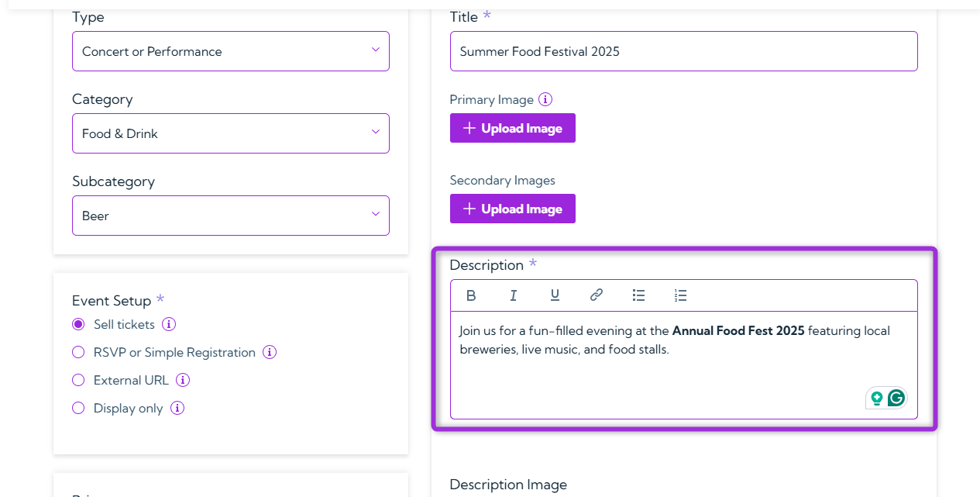Insert a link in the Description
Viewport: 980px width, 497px height.
597,295
